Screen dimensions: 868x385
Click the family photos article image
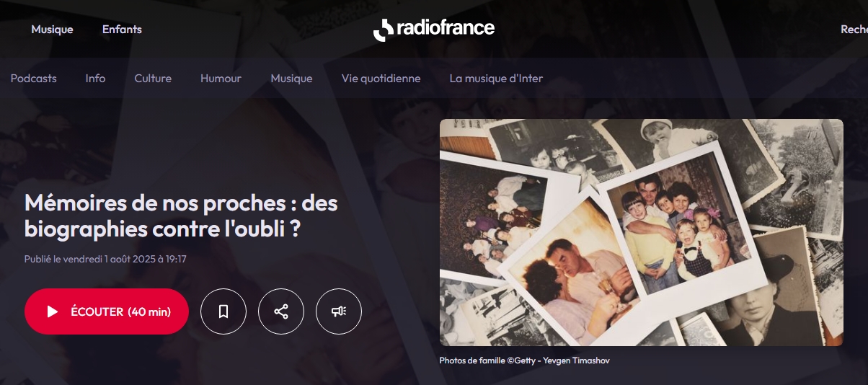pos(641,232)
